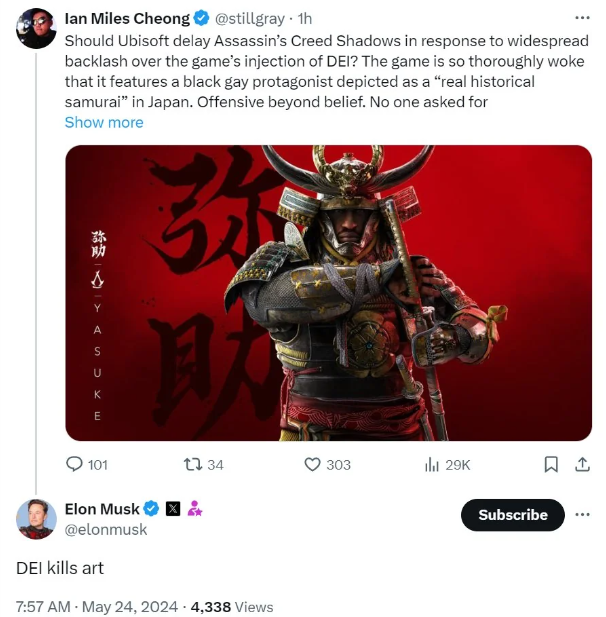The image size is (606, 617).
Task: Open the Yasuke samurai image
Action: (x=329, y=293)
